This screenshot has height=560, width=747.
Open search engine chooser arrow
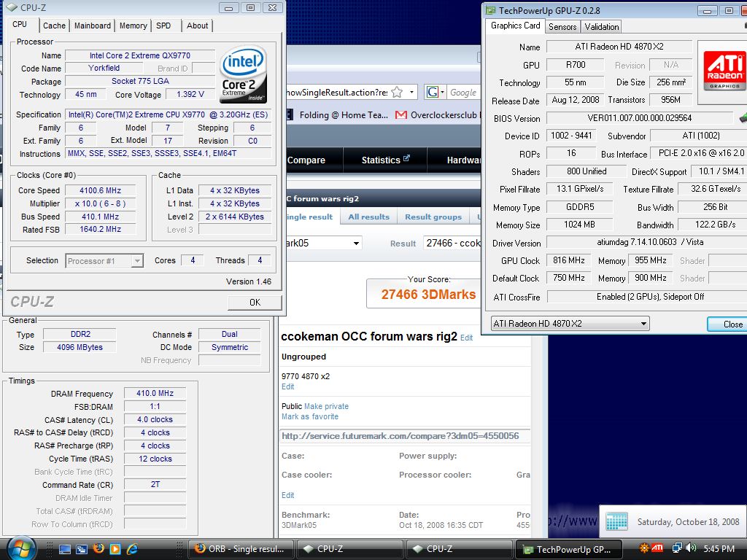point(443,92)
